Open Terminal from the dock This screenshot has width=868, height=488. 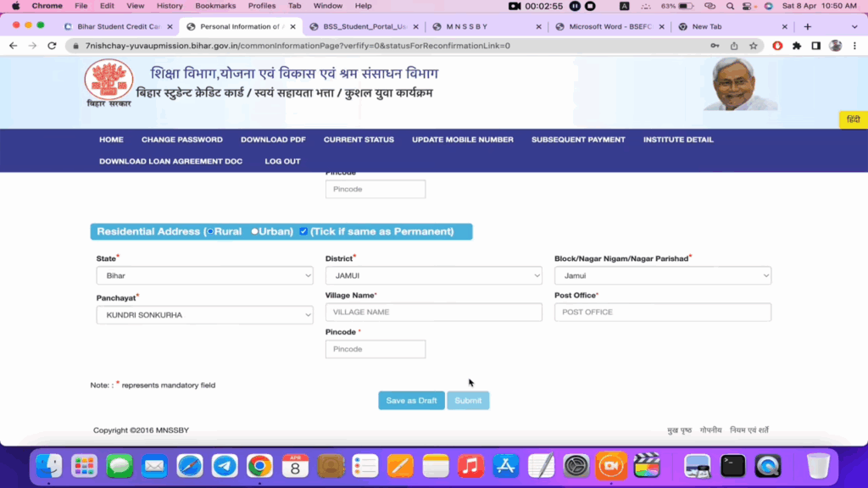[732, 465]
